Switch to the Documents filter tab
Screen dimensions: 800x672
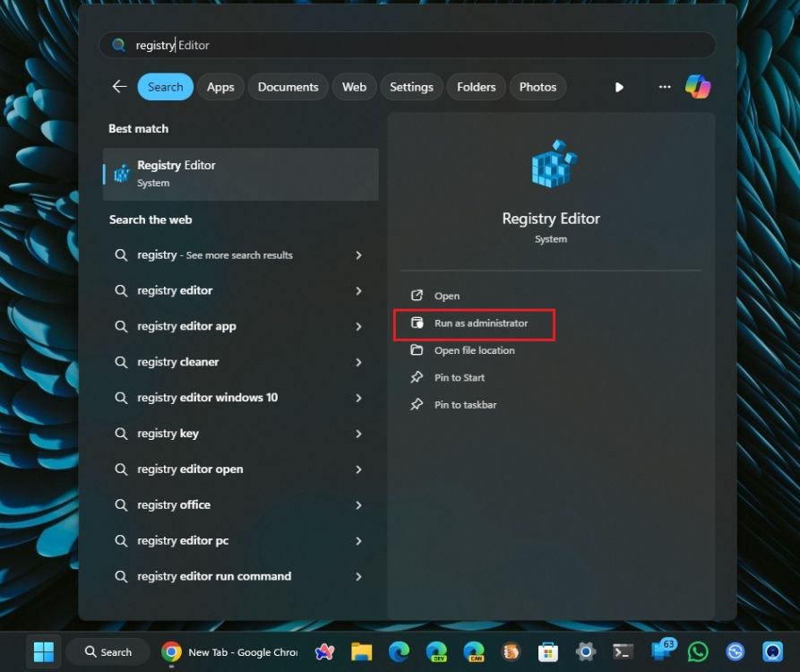(x=288, y=86)
